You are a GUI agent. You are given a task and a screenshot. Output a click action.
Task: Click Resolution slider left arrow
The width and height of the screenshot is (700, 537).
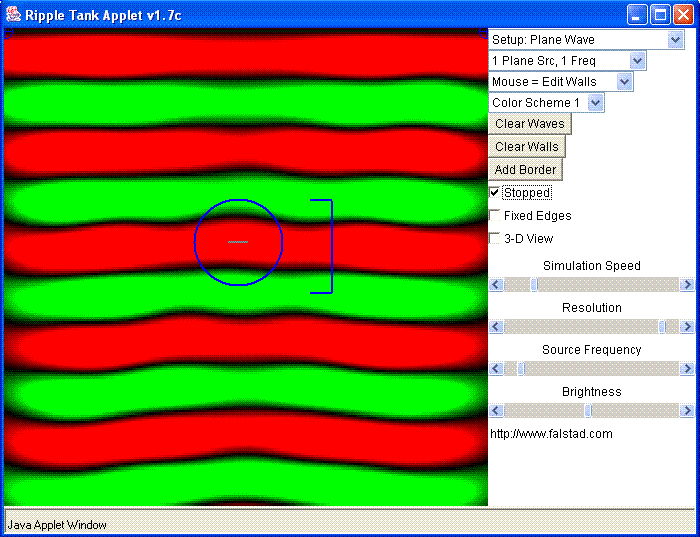(x=496, y=327)
